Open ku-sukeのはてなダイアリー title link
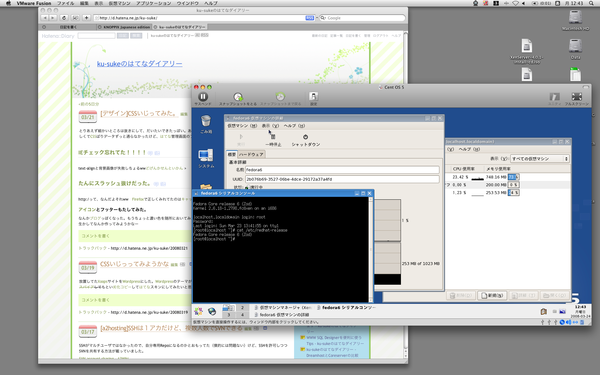 pos(139,64)
